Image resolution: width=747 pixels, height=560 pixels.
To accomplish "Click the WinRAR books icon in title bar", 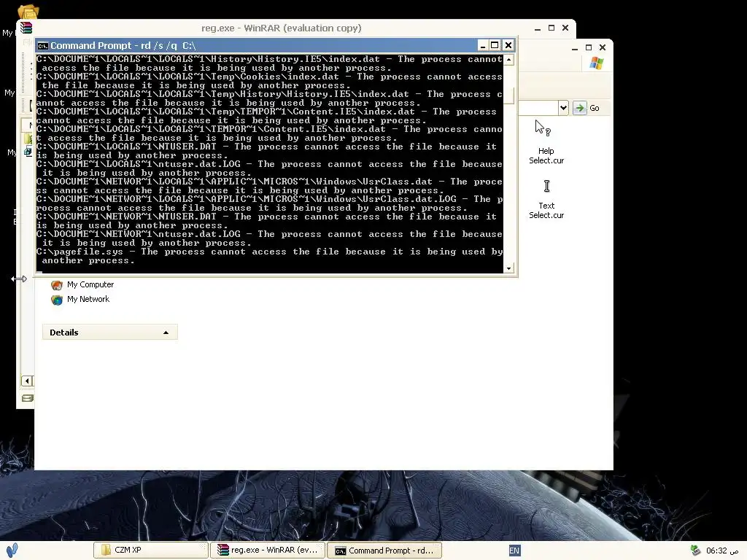I will 26,28.
